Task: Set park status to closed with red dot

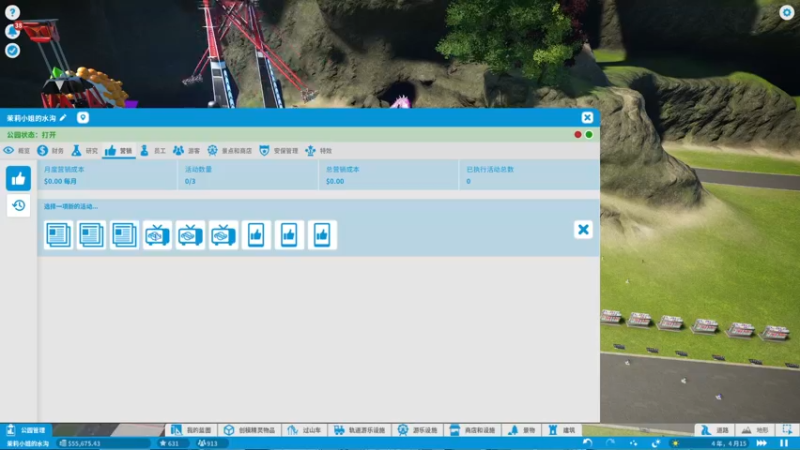Action: pyautogui.click(x=578, y=135)
